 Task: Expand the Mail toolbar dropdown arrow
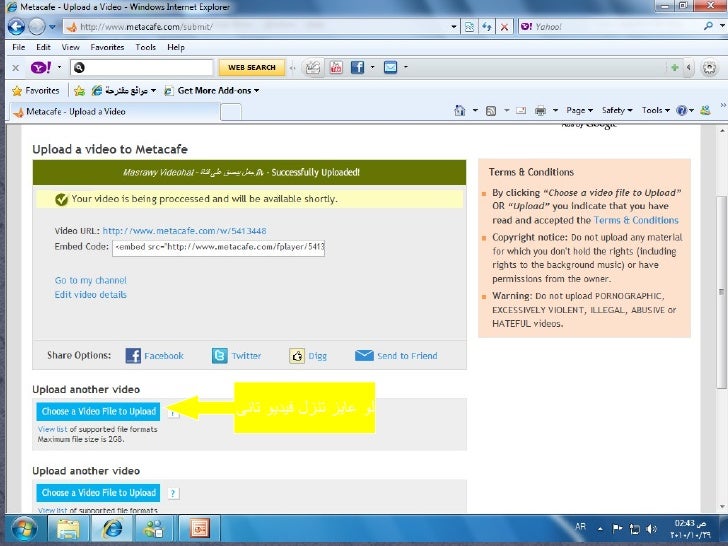(x=405, y=67)
